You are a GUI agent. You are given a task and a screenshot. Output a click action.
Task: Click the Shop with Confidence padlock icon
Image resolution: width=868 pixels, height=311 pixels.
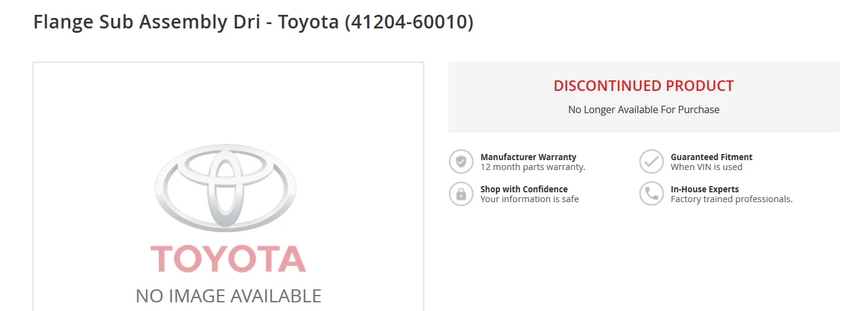(461, 194)
